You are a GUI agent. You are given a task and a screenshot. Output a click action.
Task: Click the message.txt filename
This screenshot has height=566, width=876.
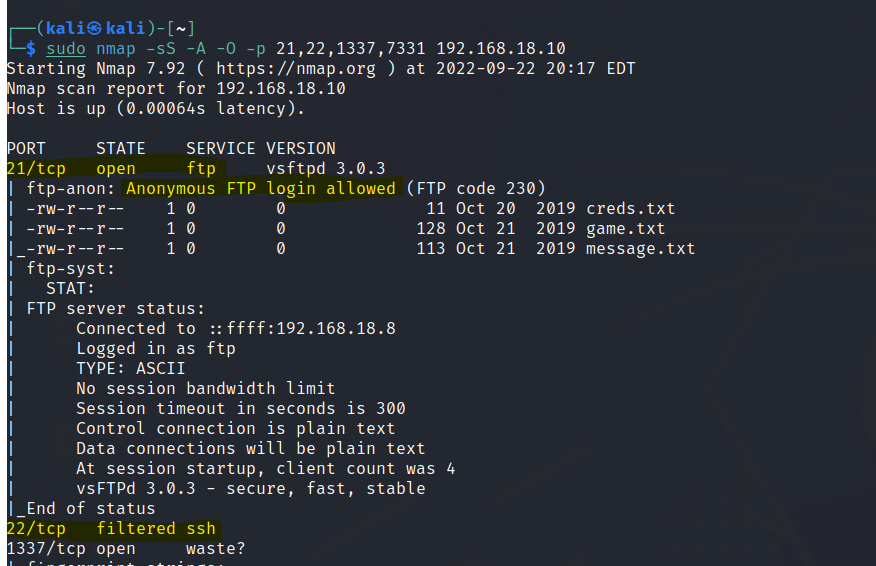coord(640,249)
